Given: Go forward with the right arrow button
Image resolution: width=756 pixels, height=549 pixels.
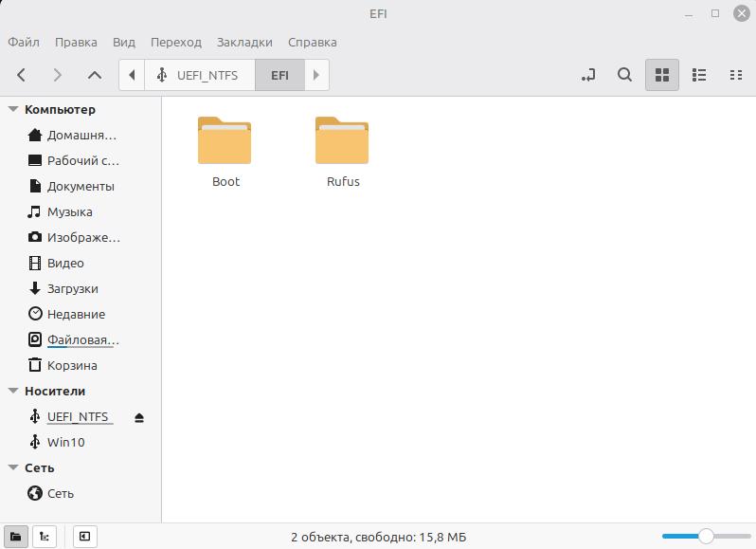Looking at the screenshot, I should (x=58, y=75).
